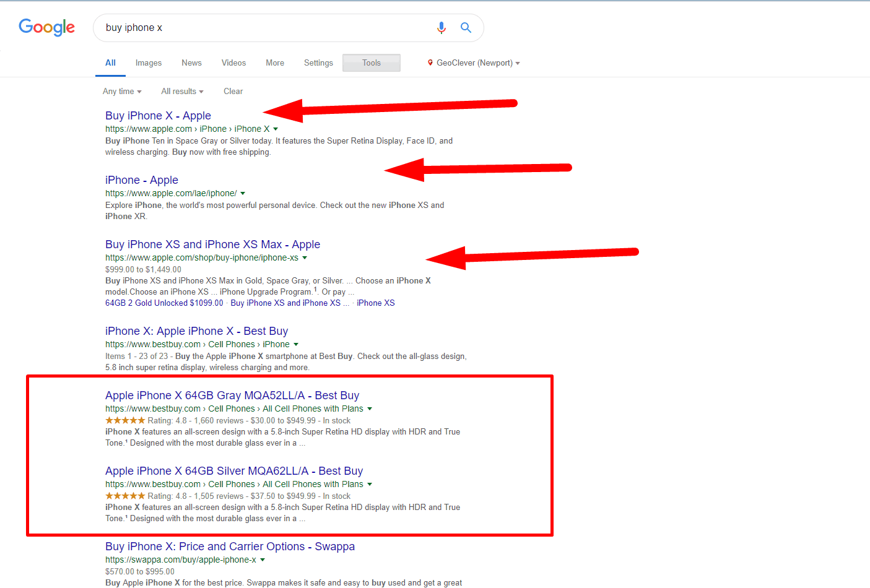Image resolution: width=870 pixels, height=588 pixels.
Task: Open the All results dropdown
Action: coord(181,91)
